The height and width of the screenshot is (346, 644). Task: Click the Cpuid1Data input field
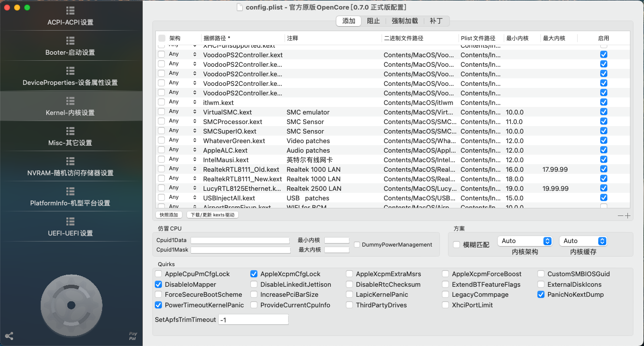coord(240,241)
